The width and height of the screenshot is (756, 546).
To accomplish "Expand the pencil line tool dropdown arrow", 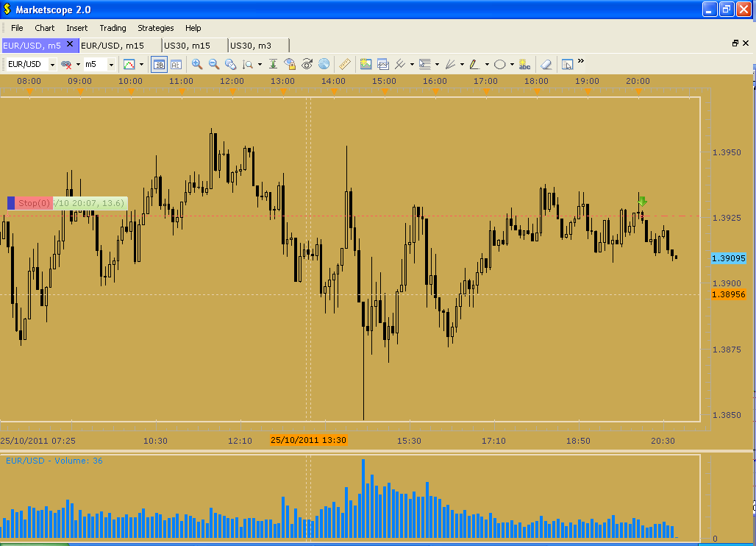I will [x=488, y=64].
